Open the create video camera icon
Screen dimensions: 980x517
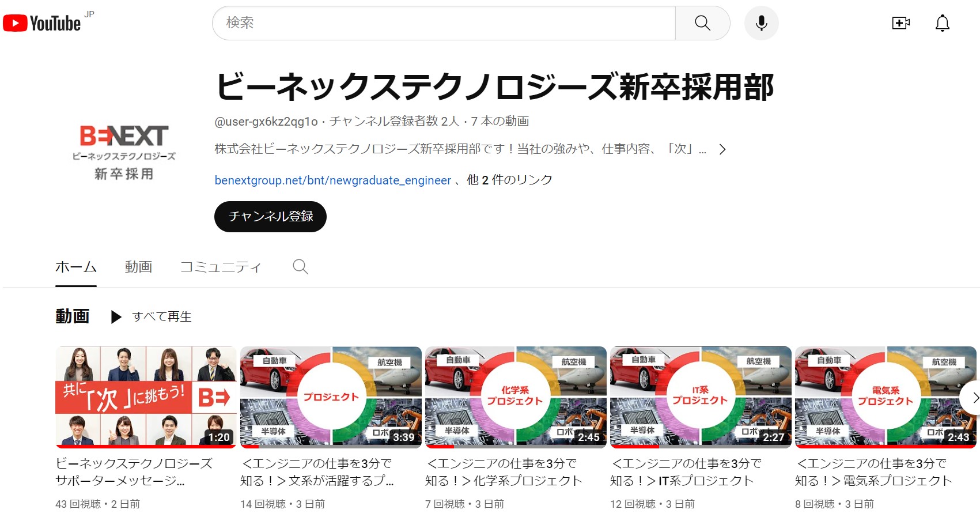[900, 23]
